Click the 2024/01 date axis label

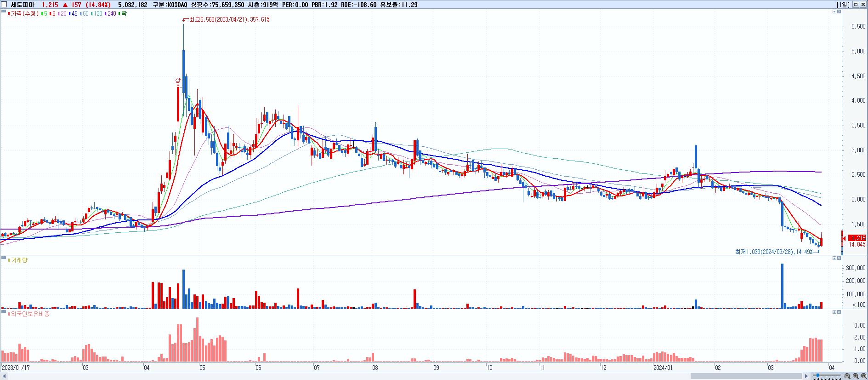pos(663,368)
